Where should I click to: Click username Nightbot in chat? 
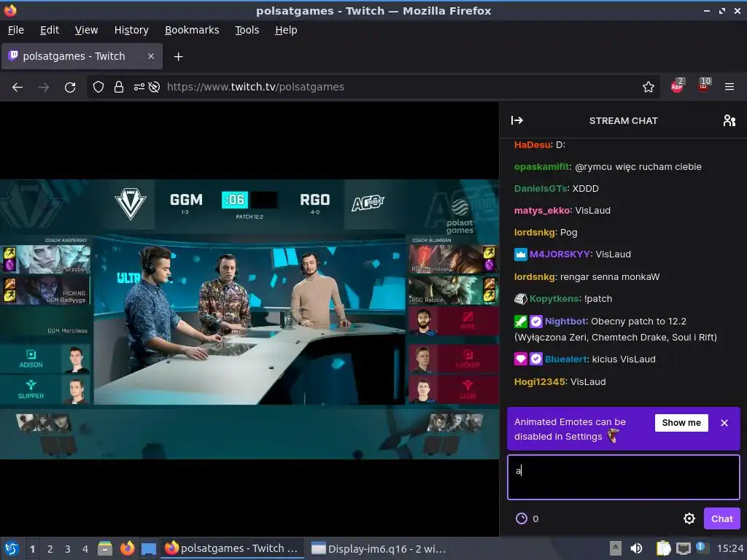565,322
